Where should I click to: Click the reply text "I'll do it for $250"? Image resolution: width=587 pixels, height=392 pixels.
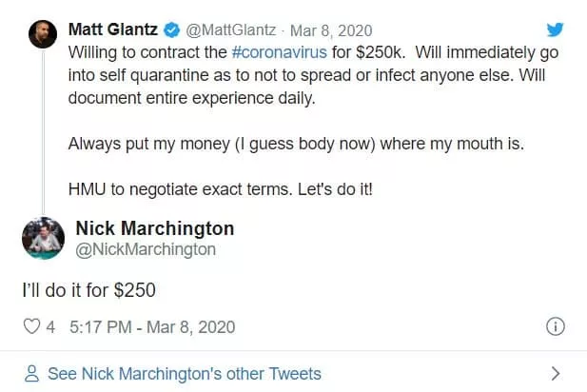(88, 289)
